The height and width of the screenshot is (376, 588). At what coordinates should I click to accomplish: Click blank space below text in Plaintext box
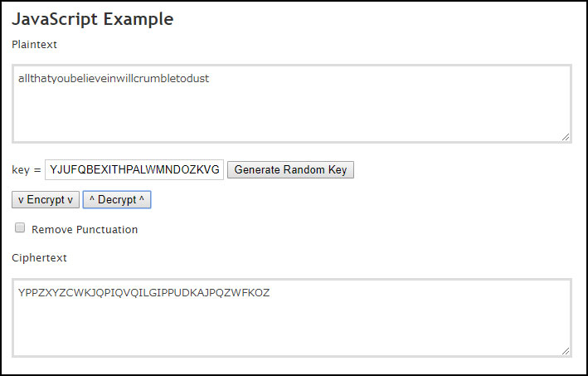point(290,116)
